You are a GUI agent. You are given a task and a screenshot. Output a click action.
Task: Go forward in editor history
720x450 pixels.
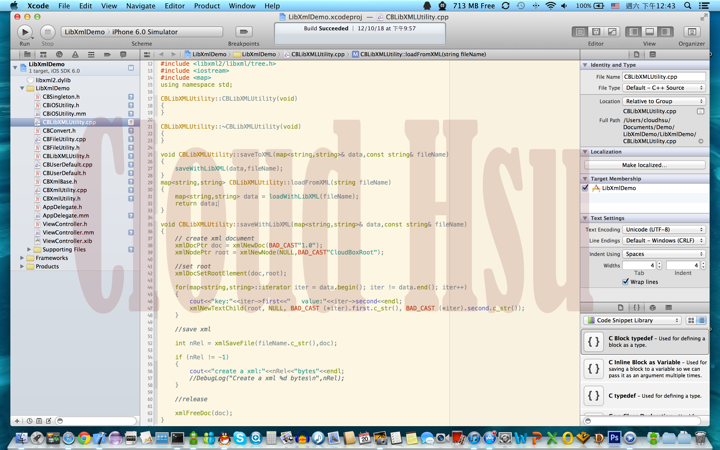[173, 54]
